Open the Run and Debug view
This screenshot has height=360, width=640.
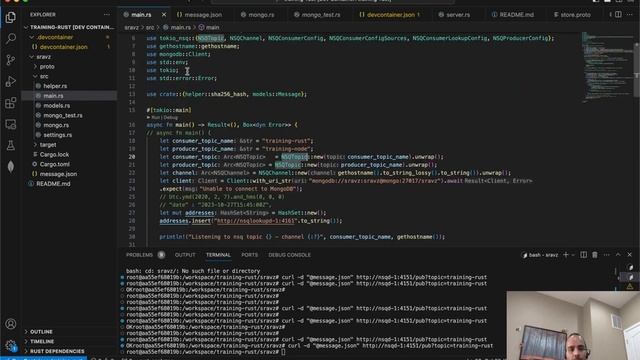[x=11, y=81]
